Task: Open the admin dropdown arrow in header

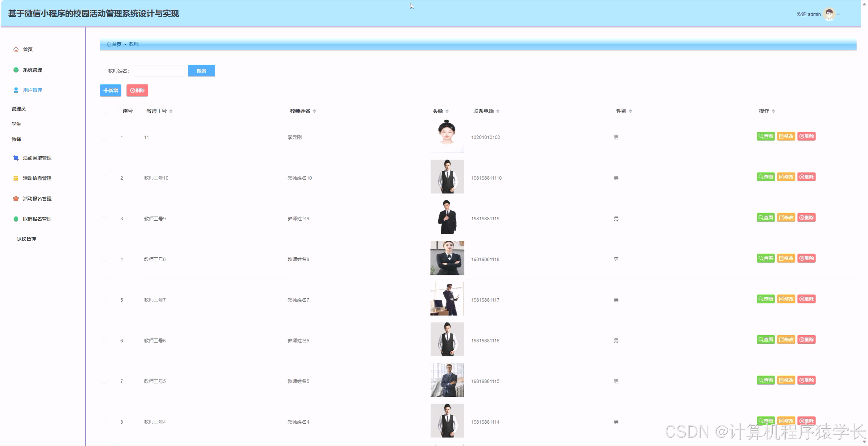Action: click(839, 15)
